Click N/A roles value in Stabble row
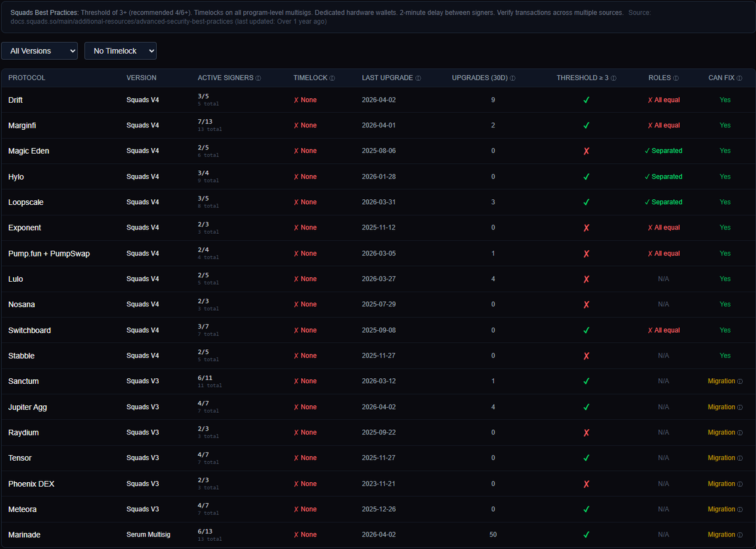Viewport: 756px width, 549px height. (x=663, y=356)
